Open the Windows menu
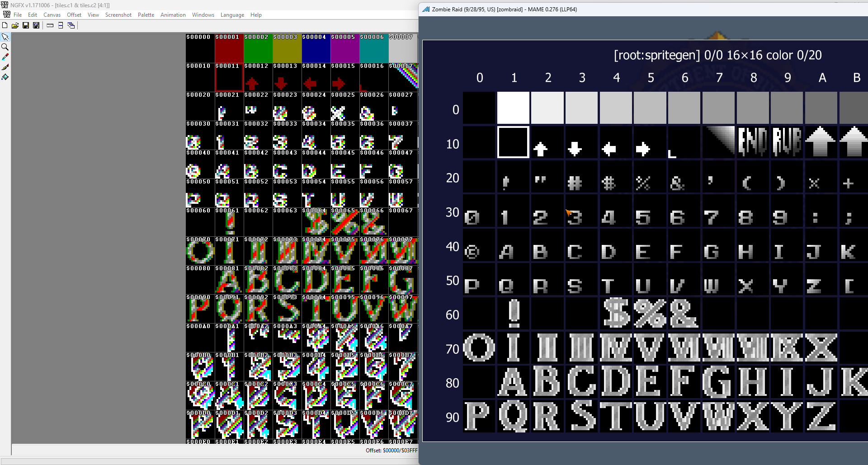 [203, 15]
